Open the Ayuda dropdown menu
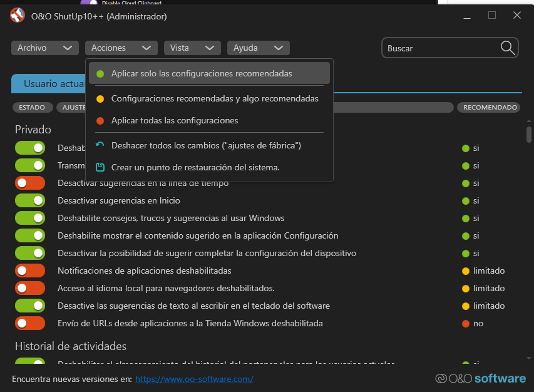 coord(258,48)
